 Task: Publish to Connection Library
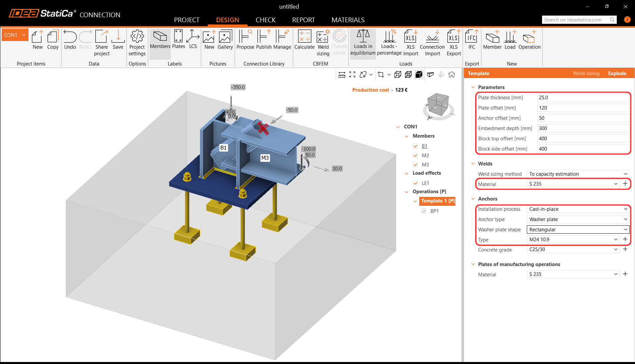click(x=264, y=40)
